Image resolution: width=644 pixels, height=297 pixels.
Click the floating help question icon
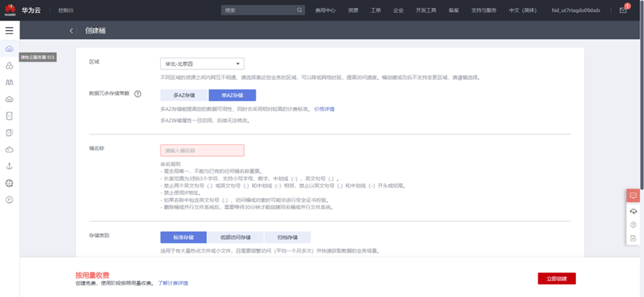pyautogui.click(x=633, y=225)
